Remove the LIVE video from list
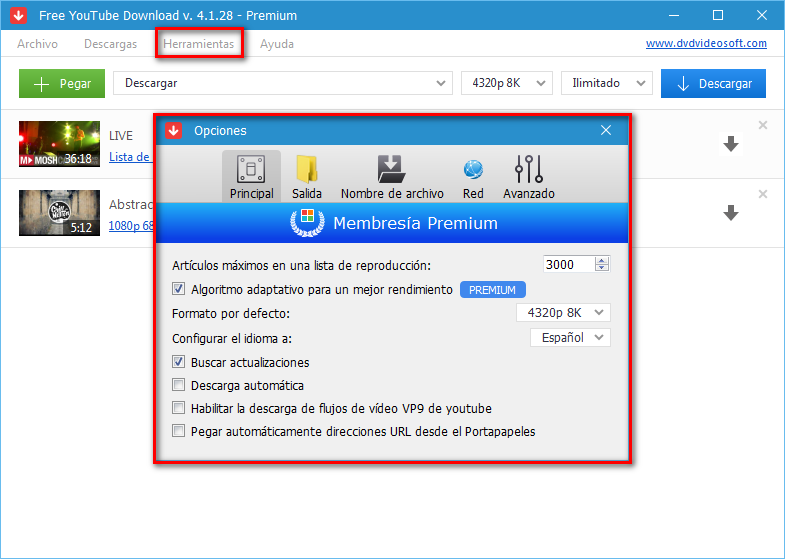The width and height of the screenshot is (785, 559). 762,125
